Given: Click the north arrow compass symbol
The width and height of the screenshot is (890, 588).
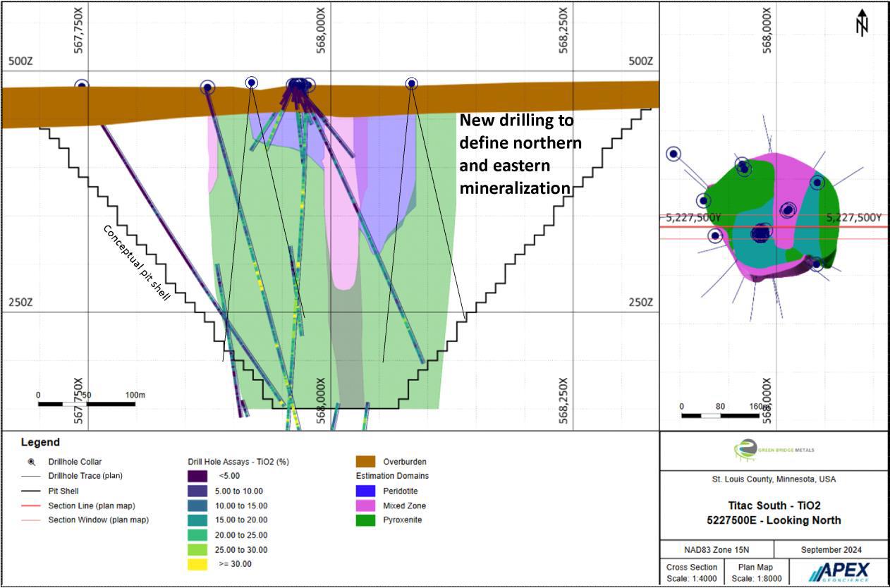Looking at the screenshot, I should click(861, 23).
